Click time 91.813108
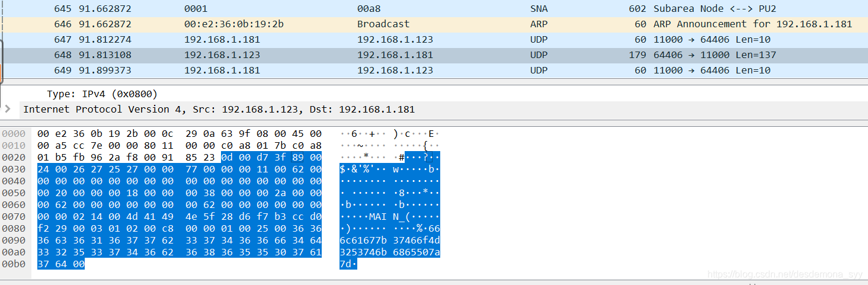This screenshot has width=868, height=285. click(105, 55)
